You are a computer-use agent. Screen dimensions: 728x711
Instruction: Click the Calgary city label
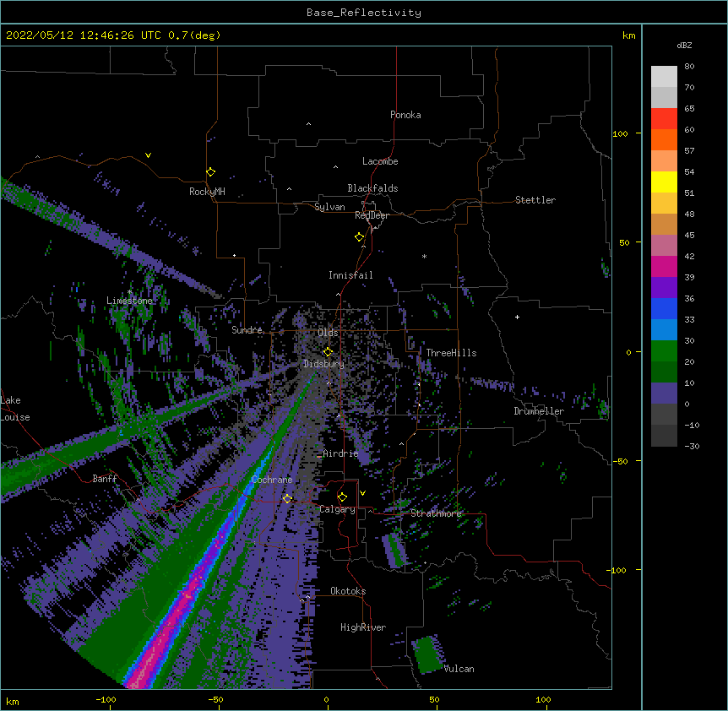pyautogui.click(x=337, y=509)
